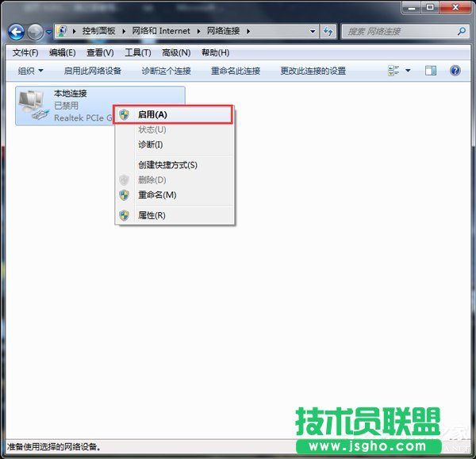Go back with the blue Back arrow
Image resolution: width=476 pixels, height=459 pixels.
16,32
